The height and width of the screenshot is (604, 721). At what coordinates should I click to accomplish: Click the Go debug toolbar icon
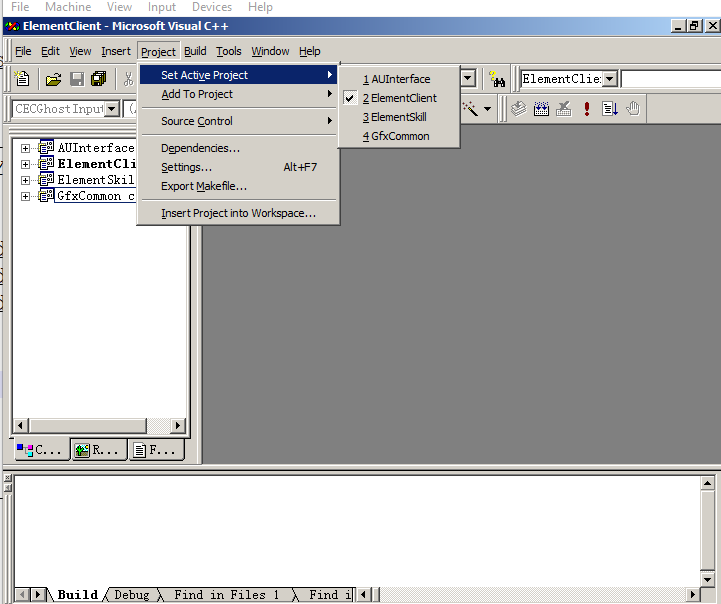610,109
